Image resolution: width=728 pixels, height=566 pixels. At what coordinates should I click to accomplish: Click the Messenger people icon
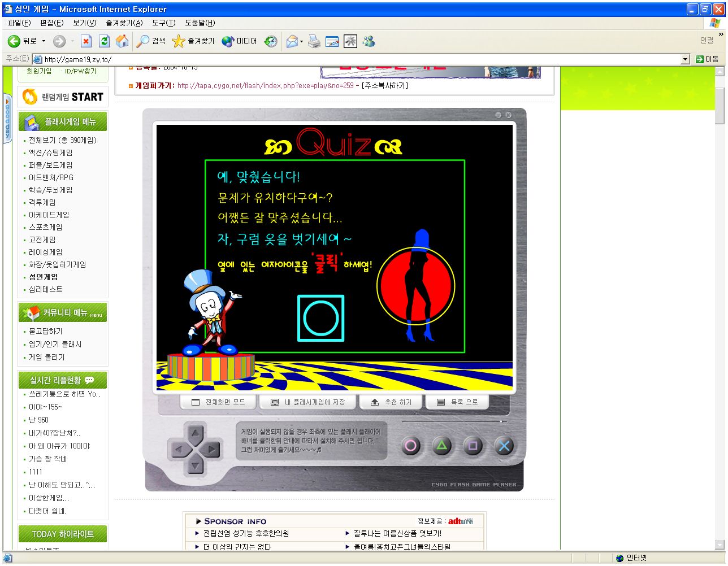pos(369,41)
